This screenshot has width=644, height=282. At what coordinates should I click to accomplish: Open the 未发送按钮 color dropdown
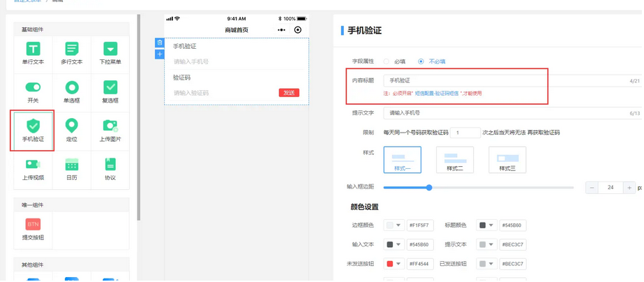point(394,264)
